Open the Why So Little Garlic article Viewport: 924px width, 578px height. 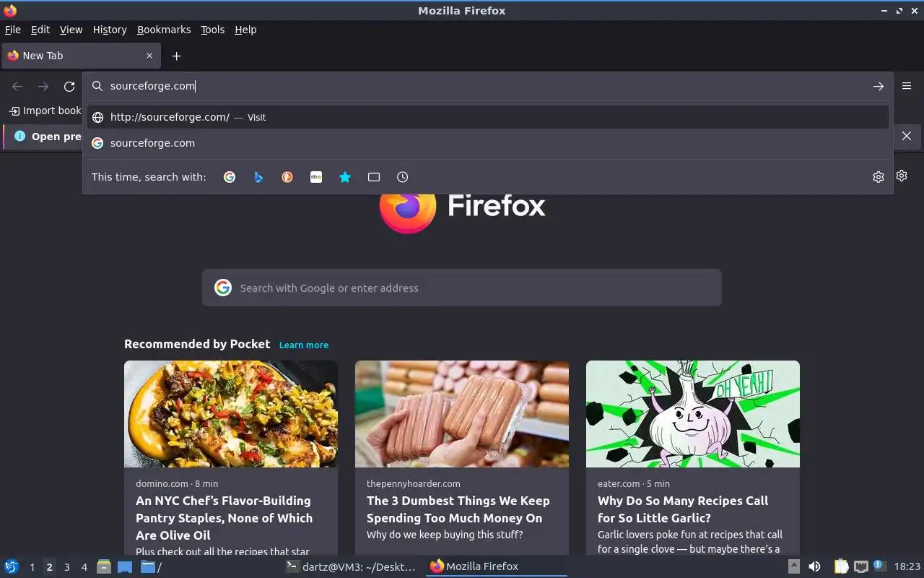pos(683,509)
